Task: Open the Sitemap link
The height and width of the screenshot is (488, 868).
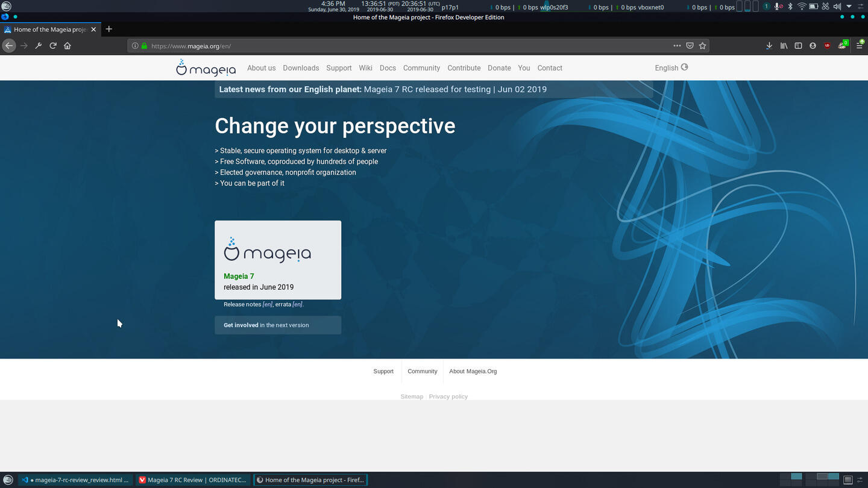Action: [412, 396]
